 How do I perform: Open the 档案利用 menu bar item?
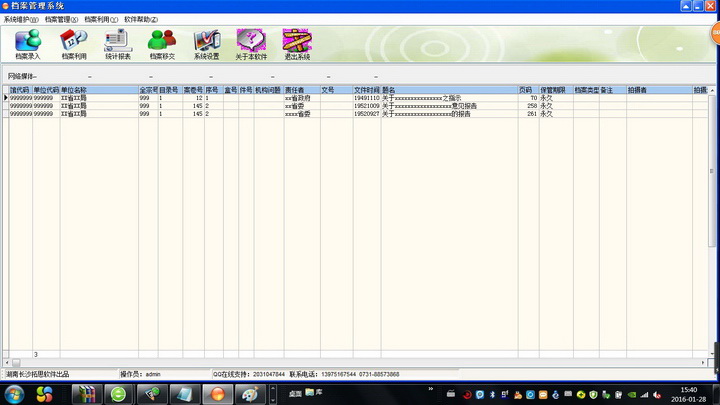(101, 19)
